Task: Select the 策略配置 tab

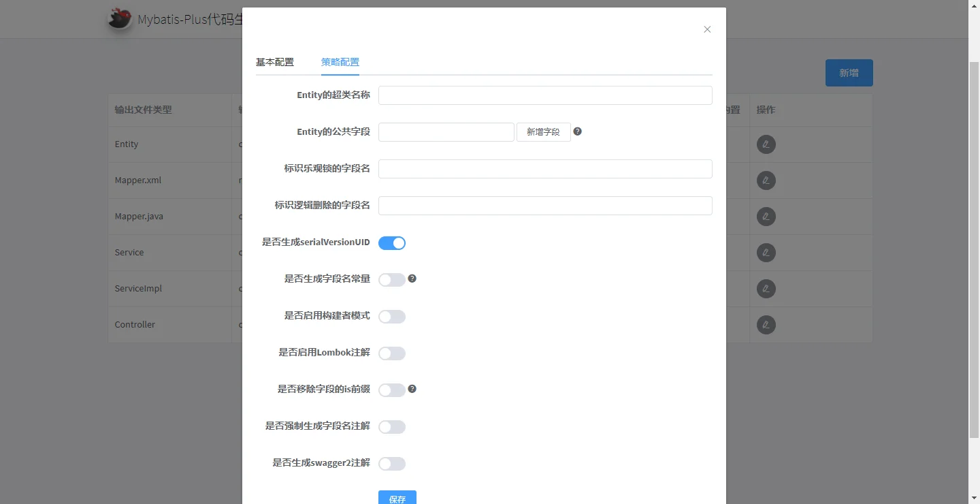Action: click(340, 62)
